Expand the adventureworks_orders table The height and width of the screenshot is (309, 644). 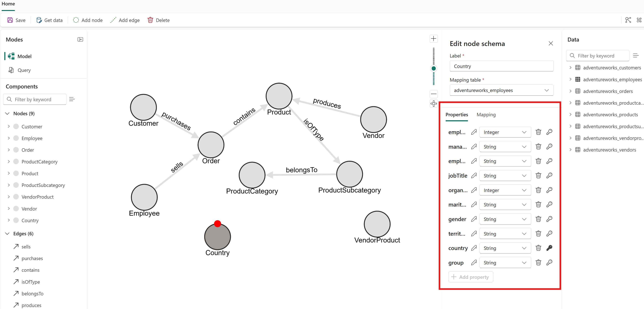[x=570, y=91]
